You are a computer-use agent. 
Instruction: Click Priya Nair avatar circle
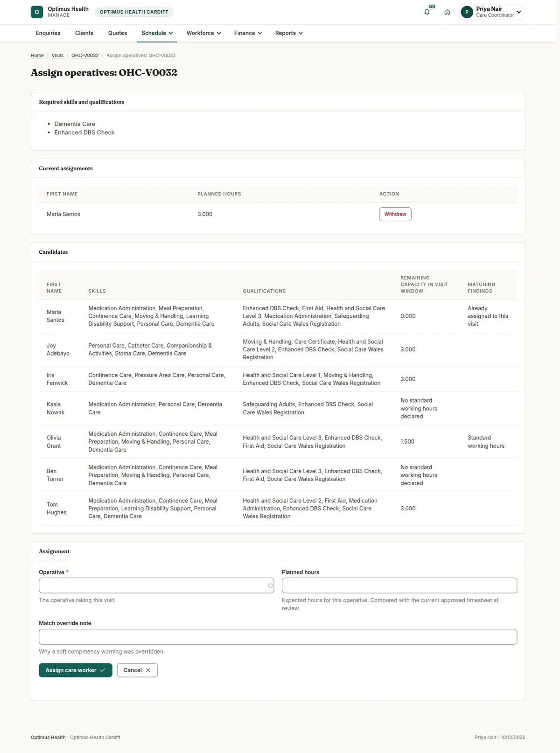pyautogui.click(x=467, y=12)
